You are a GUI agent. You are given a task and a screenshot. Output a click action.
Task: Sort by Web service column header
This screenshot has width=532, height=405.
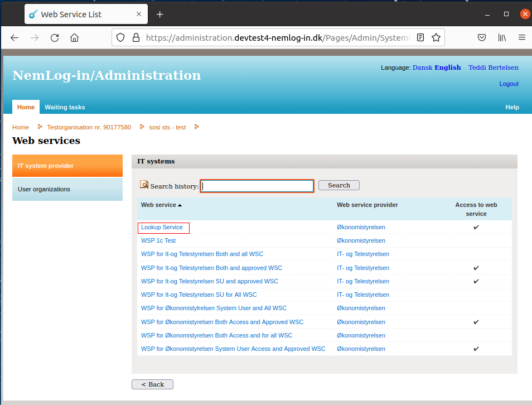tap(159, 205)
